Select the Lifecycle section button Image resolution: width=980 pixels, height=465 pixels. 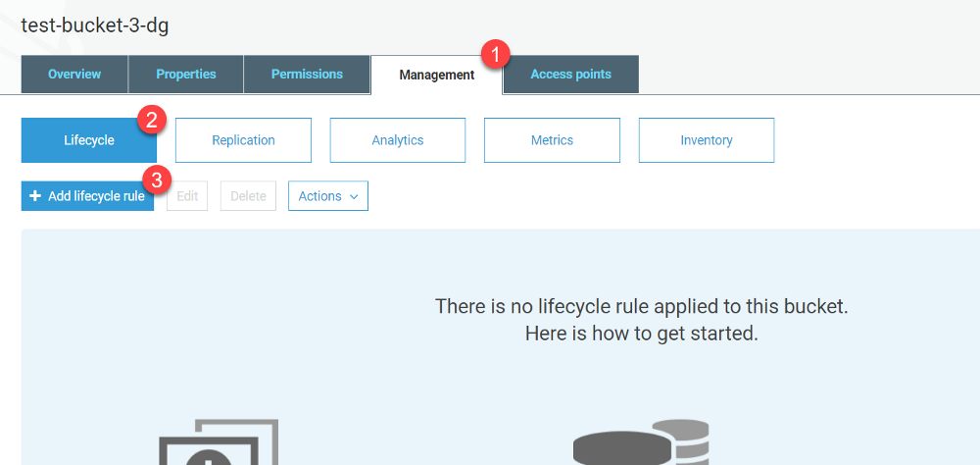89,140
